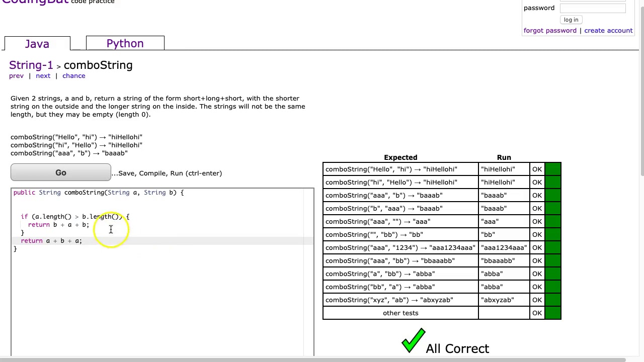Select the comboString("", "bb") expected cell
Screen dimensions: 644x362
(x=400, y=235)
